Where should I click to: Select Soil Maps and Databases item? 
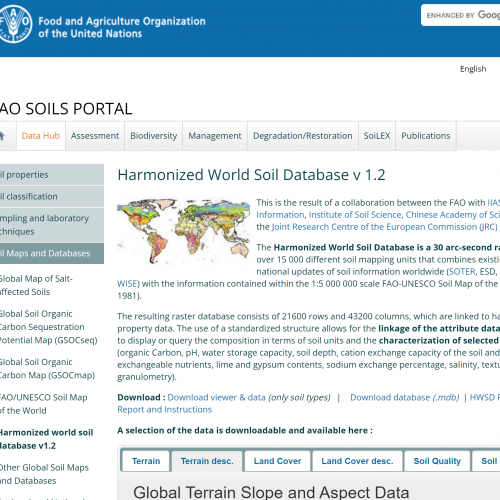tap(52, 253)
